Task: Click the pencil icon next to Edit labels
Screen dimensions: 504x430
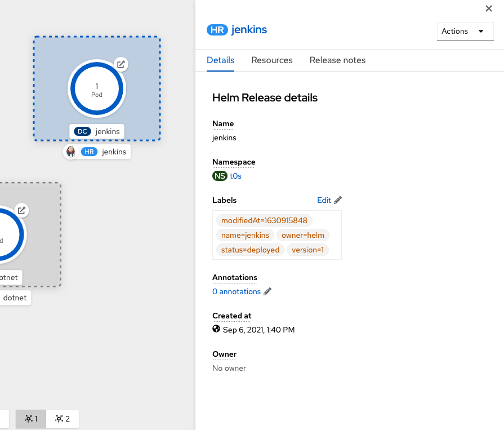Action: coord(338,200)
